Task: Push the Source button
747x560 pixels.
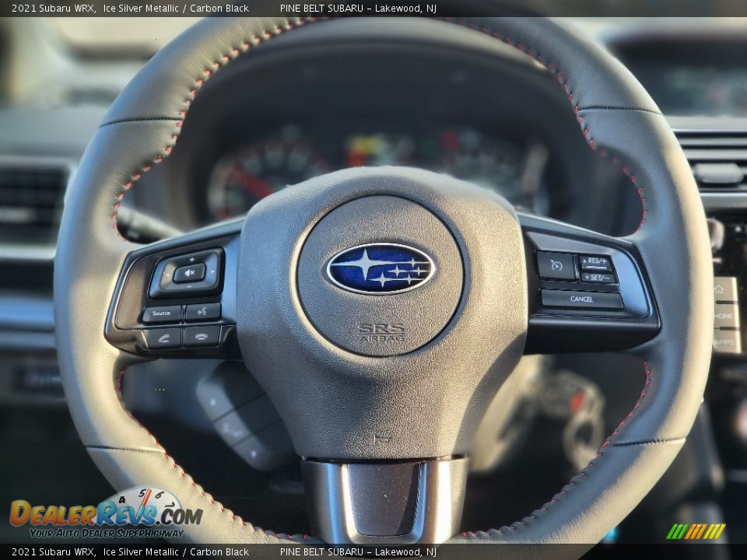Action: tap(162, 313)
